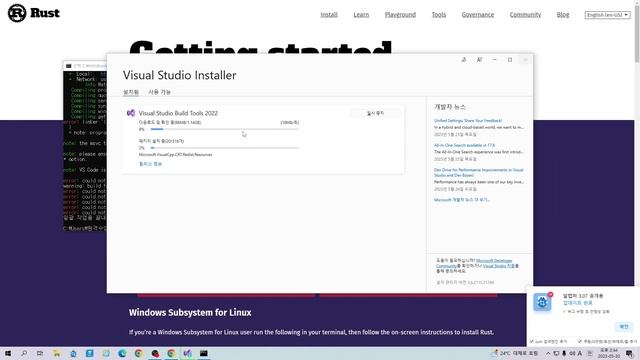Screen dimensions: 640x360
Task: Open the taskbar clock and date
Action: pyautogui.click(x=609, y=353)
